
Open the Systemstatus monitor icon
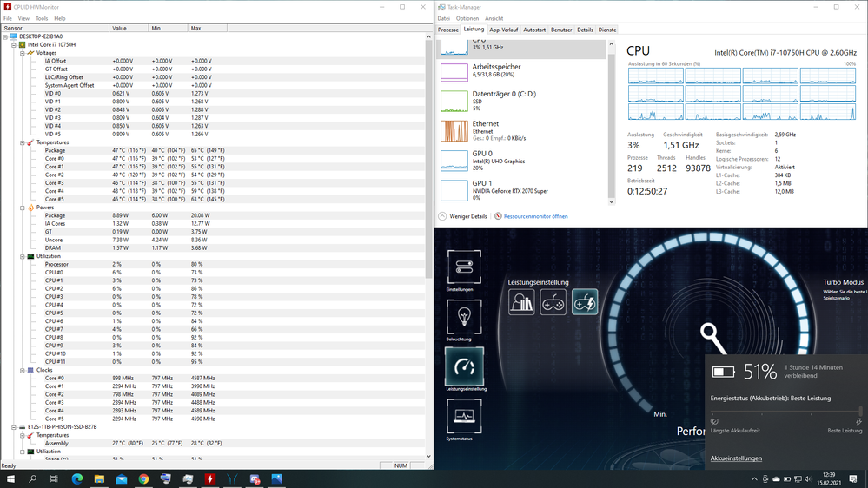coord(464,416)
